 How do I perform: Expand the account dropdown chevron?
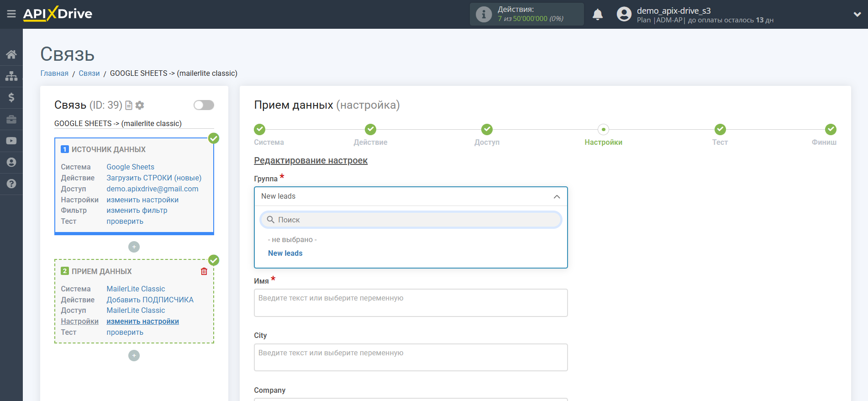click(857, 14)
